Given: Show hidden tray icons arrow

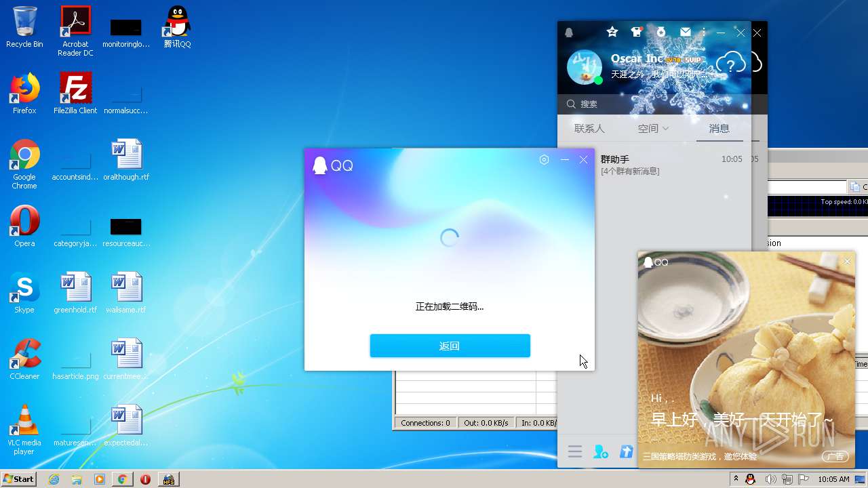Looking at the screenshot, I should (736, 479).
